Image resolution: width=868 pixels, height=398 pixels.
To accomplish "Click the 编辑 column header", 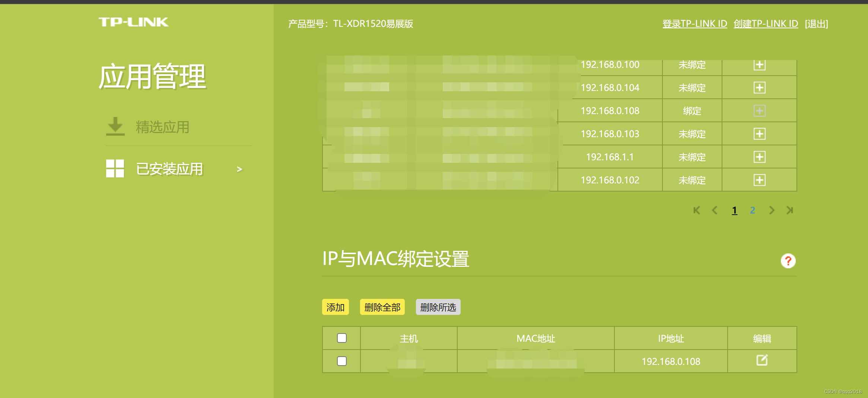I will tap(762, 338).
